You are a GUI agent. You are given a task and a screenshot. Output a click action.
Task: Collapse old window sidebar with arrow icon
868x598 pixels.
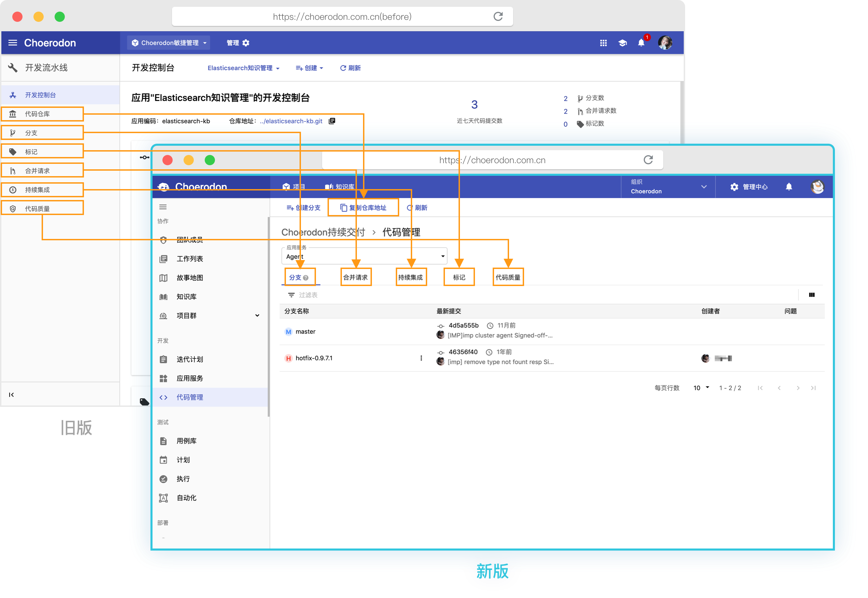click(x=11, y=395)
